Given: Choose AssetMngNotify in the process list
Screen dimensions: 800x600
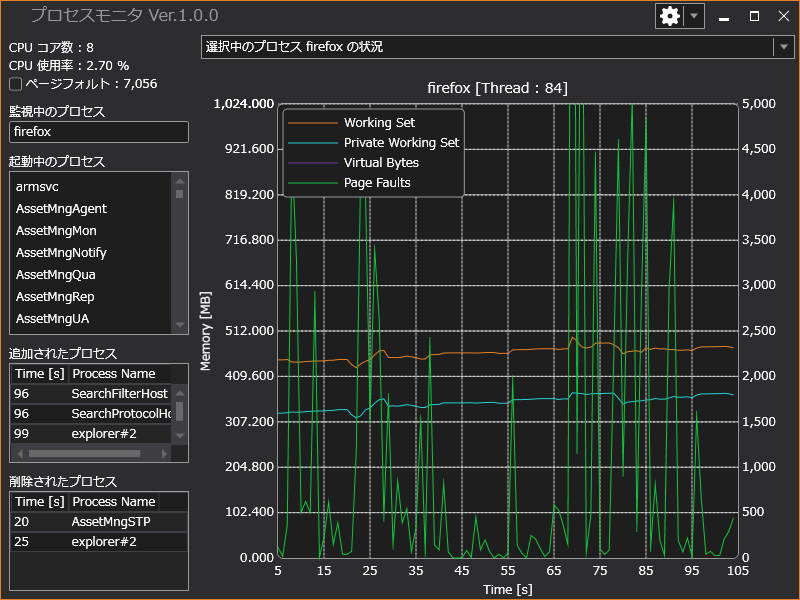Looking at the screenshot, I should click(61, 253).
